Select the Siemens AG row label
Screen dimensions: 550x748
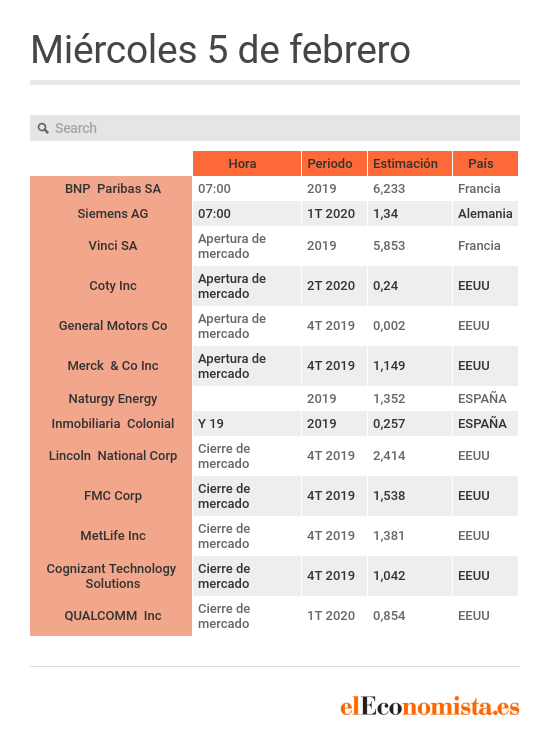(x=111, y=214)
